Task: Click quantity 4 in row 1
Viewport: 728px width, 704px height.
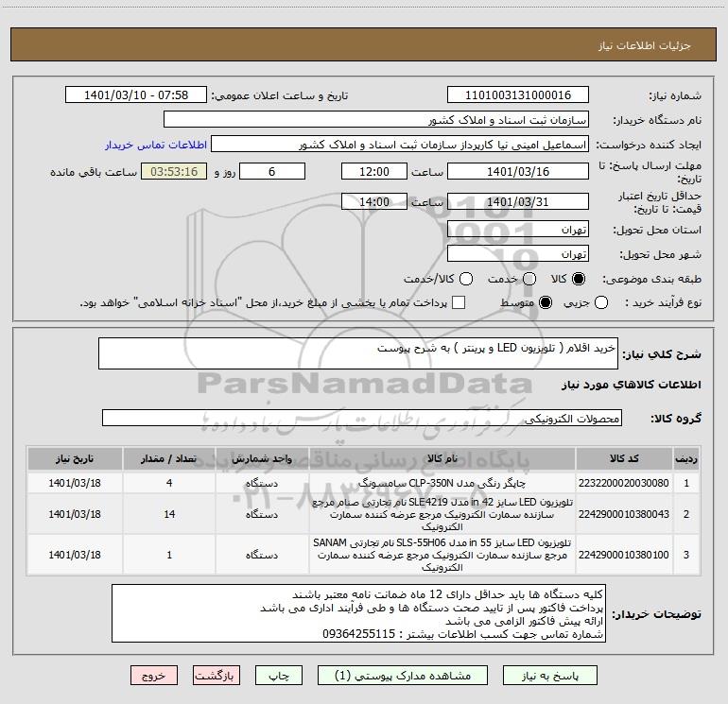Action: pos(169,483)
